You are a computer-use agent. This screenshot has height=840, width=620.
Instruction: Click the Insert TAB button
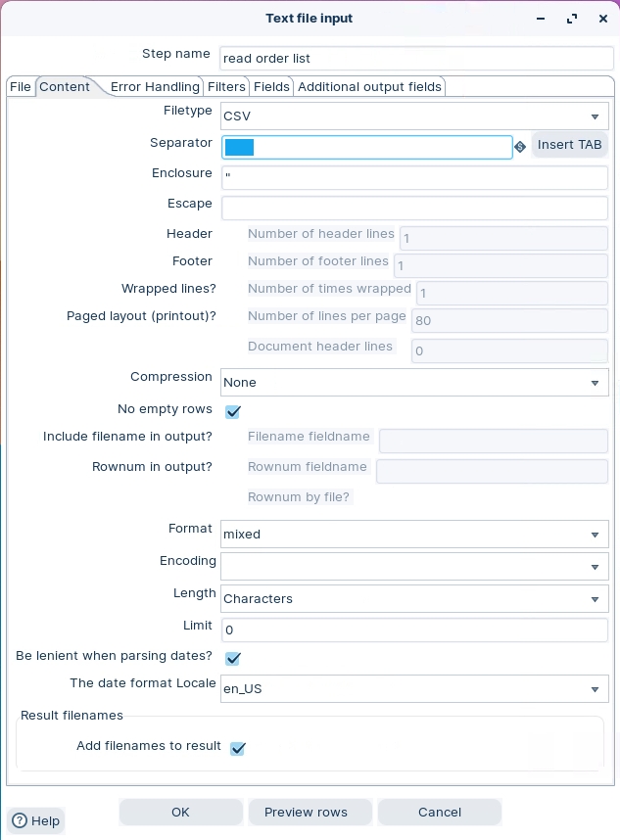click(x=569, y=145)
